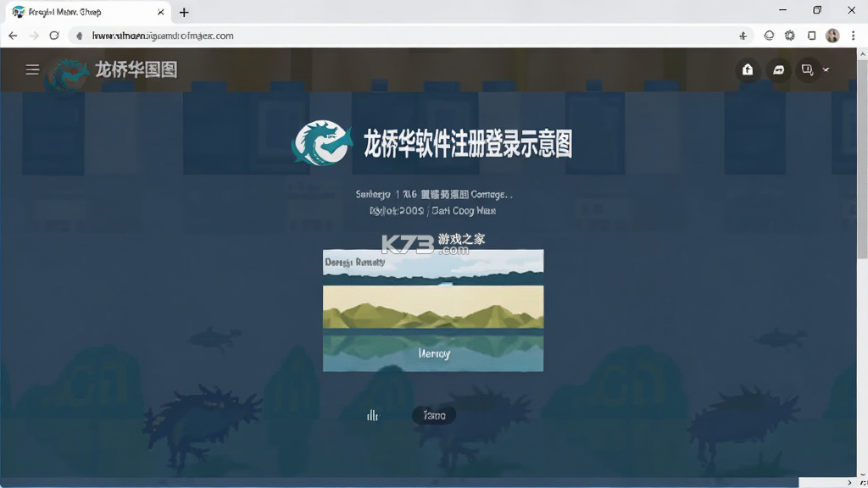This screenshot has width=868, height=488.
Task: Click the large dragon emblem beside title
Action: [x=321, y=143]
